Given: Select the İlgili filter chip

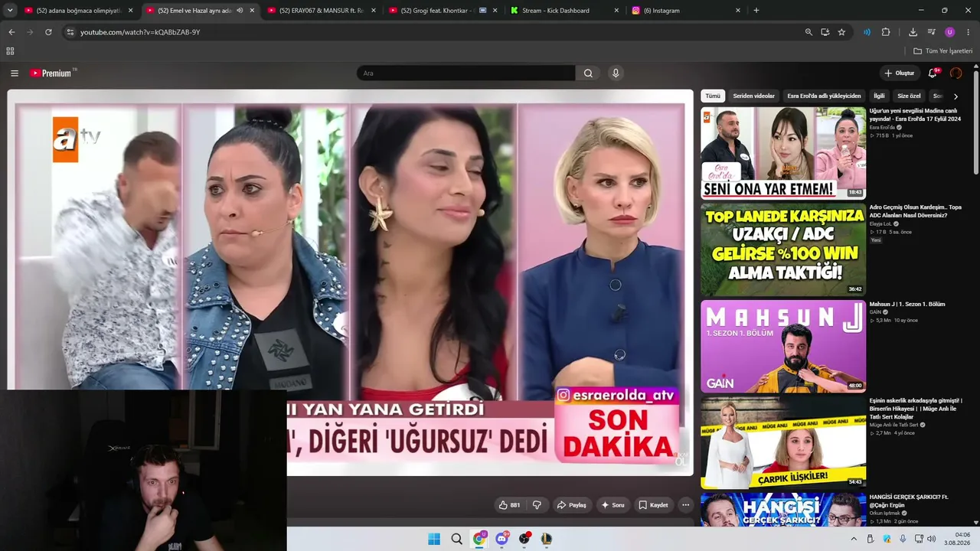Looking at the screenshot, I should tap(879, 96).
